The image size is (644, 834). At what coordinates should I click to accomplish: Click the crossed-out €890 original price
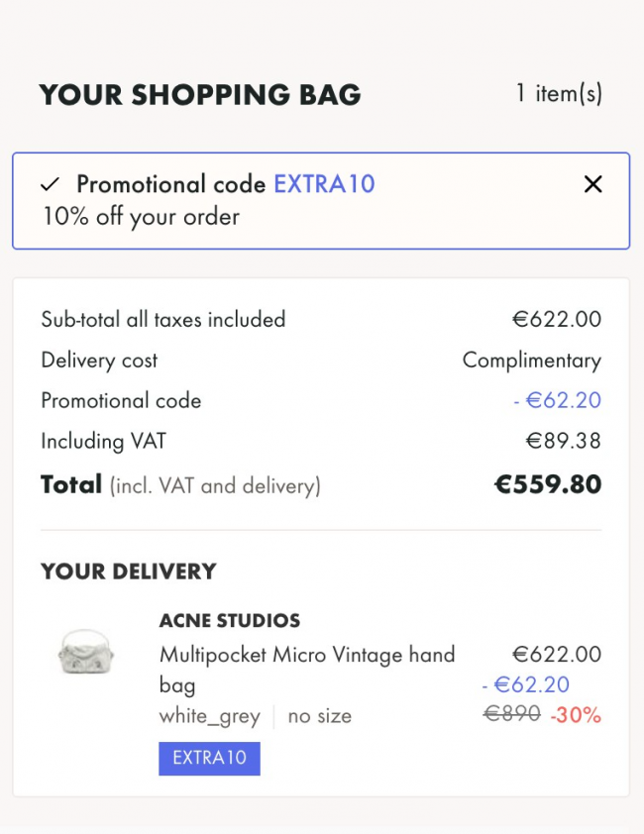511,713
